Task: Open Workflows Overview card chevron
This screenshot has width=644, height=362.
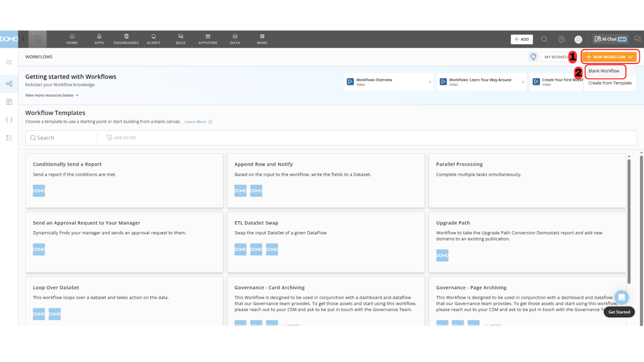Action: [429, 82]
